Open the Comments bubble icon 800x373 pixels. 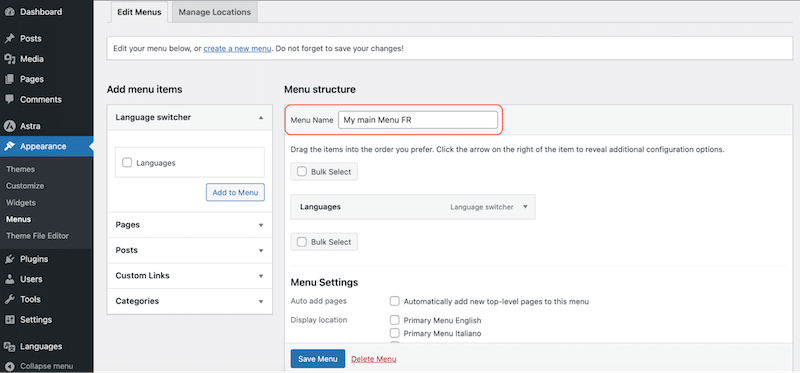pyautogui.click(x=9, y=100)
